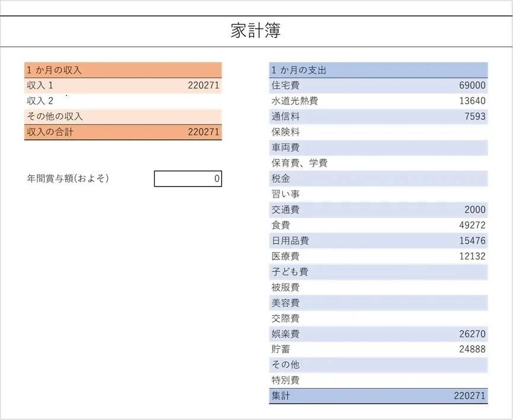Click the 保育費、学費 row label
This screenshot has width=513, height=420.
pyautogui.click(x=299, y=163)
